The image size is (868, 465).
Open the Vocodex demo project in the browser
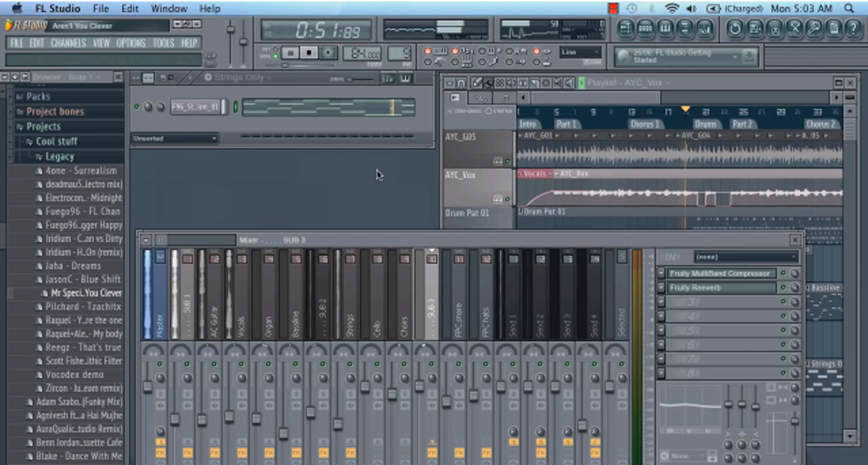click(x=75, y=374)
